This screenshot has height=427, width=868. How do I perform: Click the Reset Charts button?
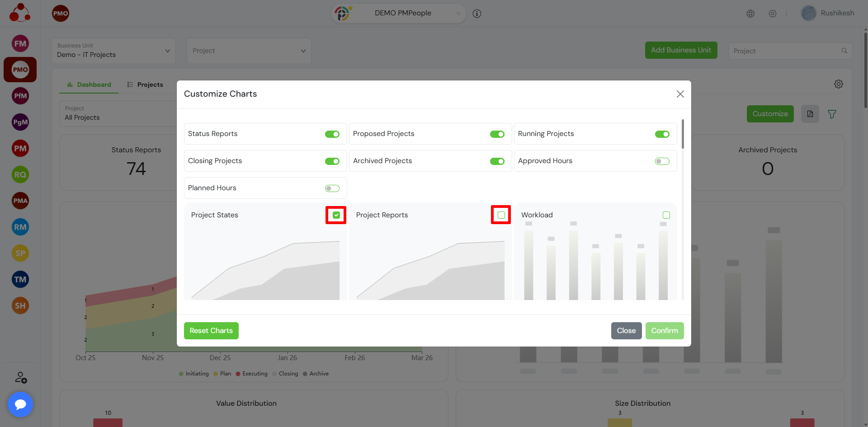point(211,331)
